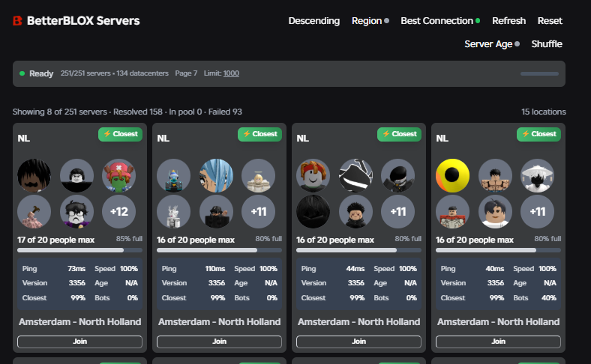Show +11 more players in 110ms server
591x364 pixels.
pos(258,211)
